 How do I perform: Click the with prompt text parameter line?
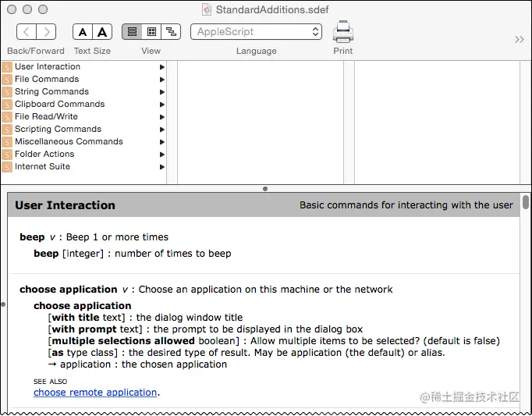(x=205, y=329)
